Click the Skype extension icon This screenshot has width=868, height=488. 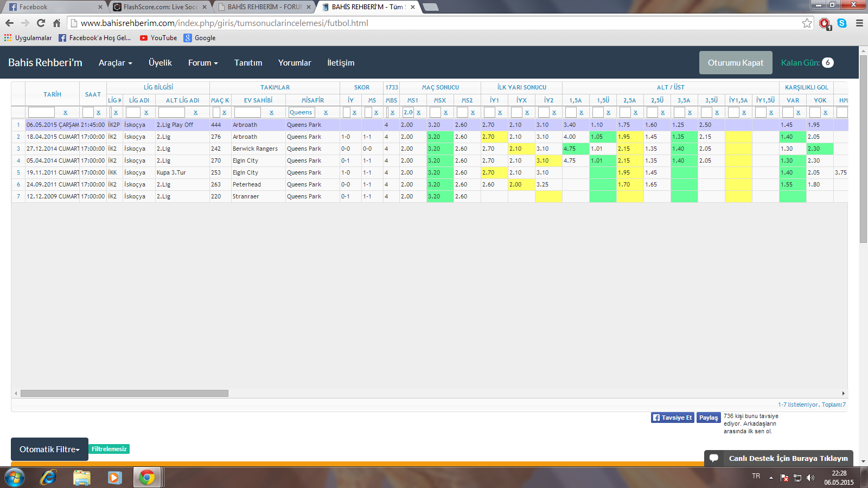842,23
